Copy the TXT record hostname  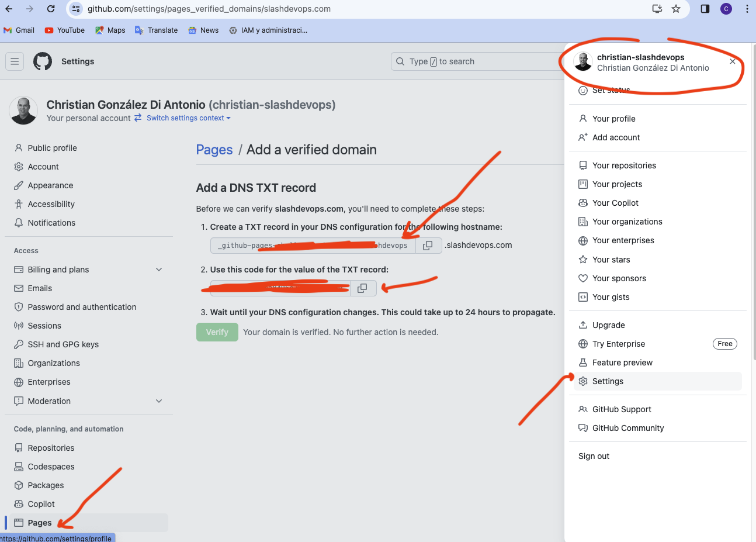pos(428,246)
